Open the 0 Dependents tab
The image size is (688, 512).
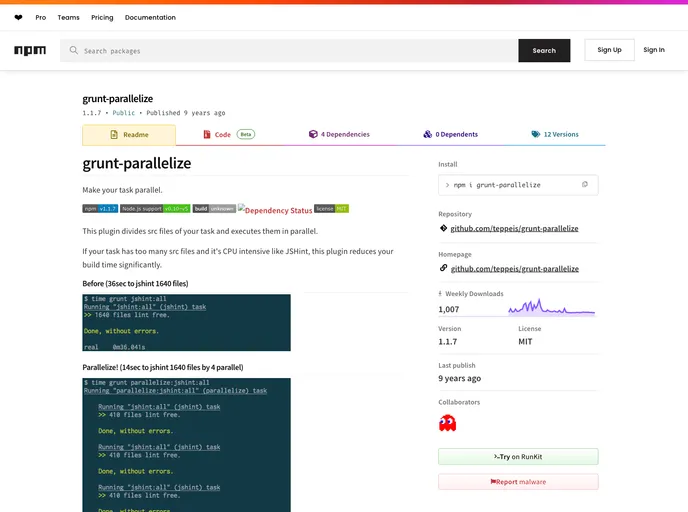click(x=450, y=134)
